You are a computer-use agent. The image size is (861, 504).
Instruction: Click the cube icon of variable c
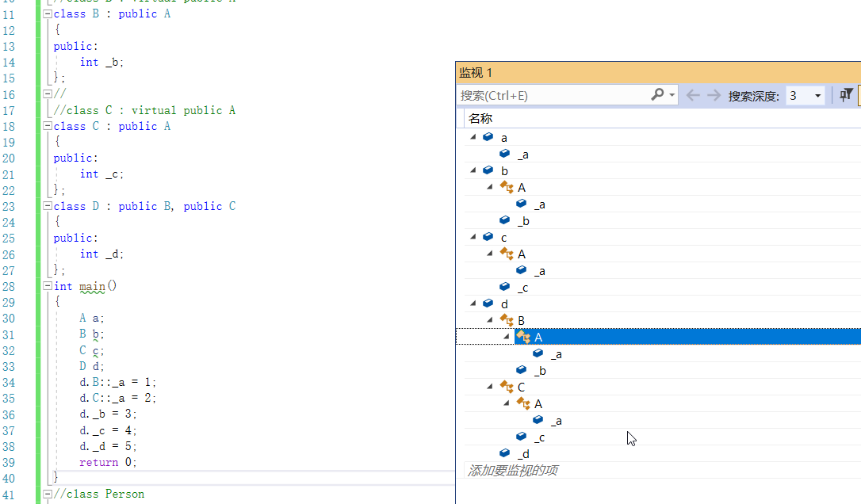pyautogui.click(x=488, y=237)
